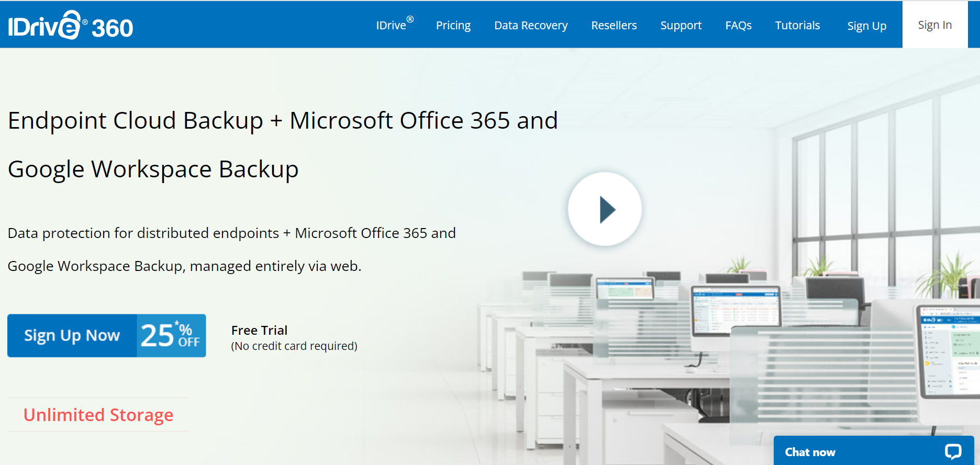Open the Chat now widget
The height and width of the screenshot is (465, 980).
pyautogui.click(x=874, y=451)
